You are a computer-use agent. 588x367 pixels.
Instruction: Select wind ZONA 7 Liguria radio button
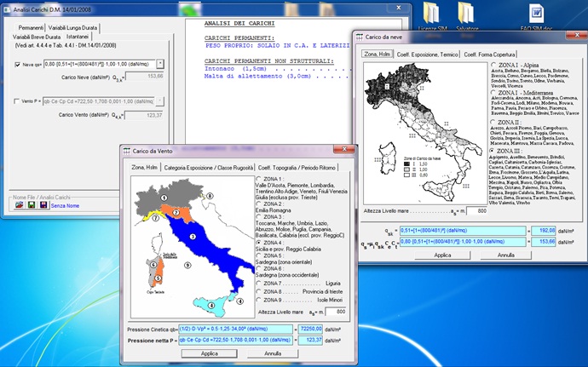pyautogui.click(x=259, y=283)
